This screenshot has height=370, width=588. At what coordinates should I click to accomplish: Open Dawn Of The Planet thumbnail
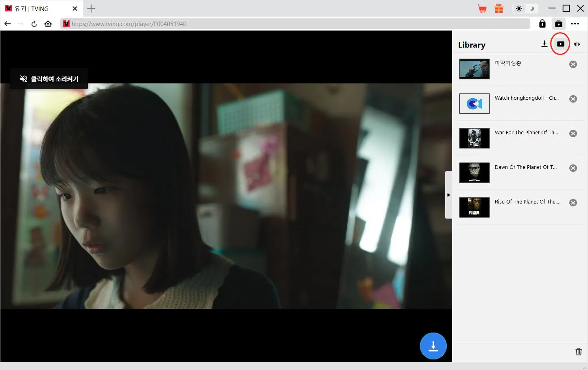(x=474, y=173)
